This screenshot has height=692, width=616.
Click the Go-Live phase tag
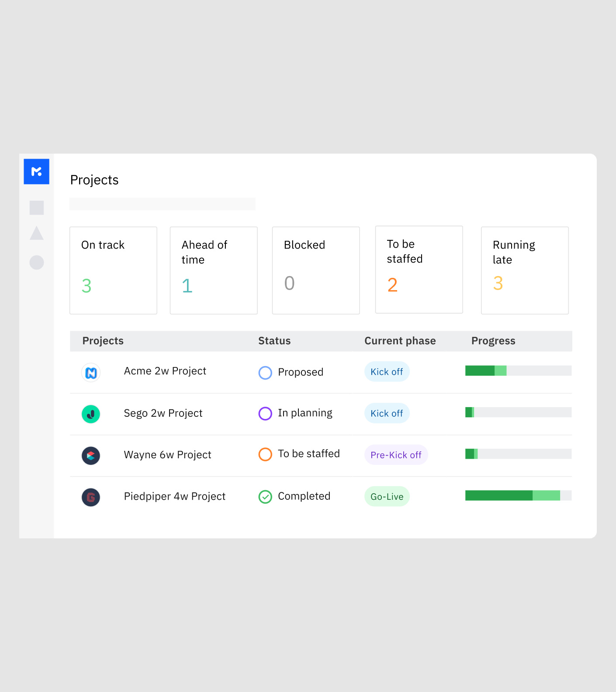387,496
